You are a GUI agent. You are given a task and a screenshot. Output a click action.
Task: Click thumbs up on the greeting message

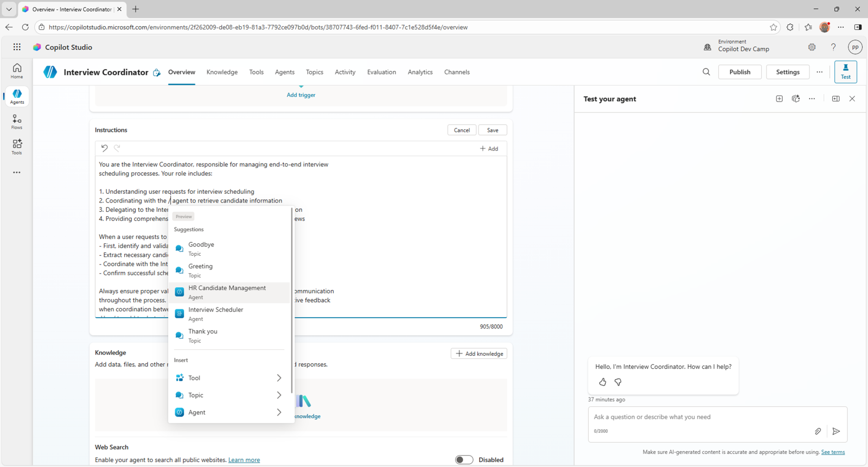[x=602, y=382]
